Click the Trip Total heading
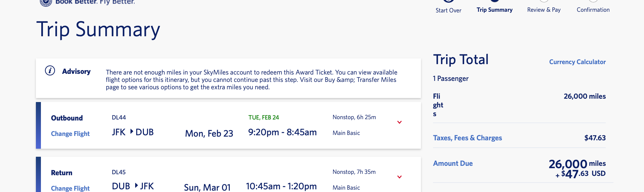This screenshot has height=192, width=644. point(461,60)
